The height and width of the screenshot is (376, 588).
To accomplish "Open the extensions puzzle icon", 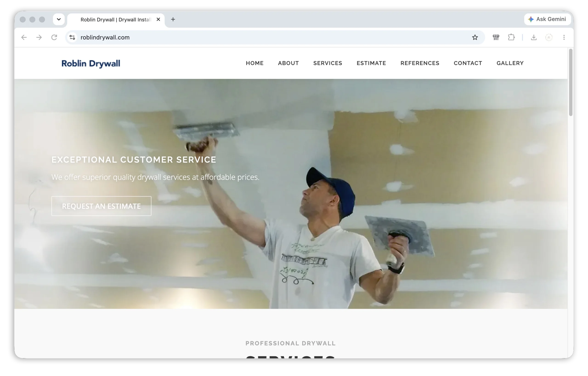I will point(511,37).
